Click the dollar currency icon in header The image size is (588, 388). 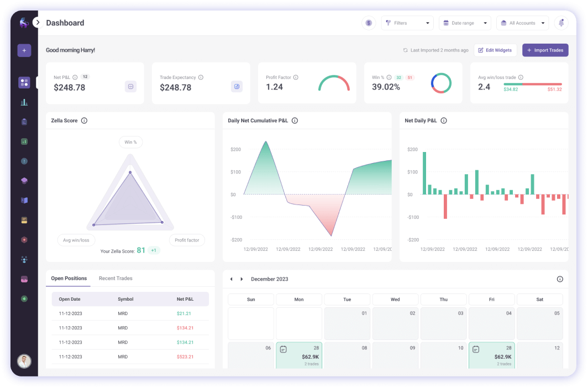(369, 23)
